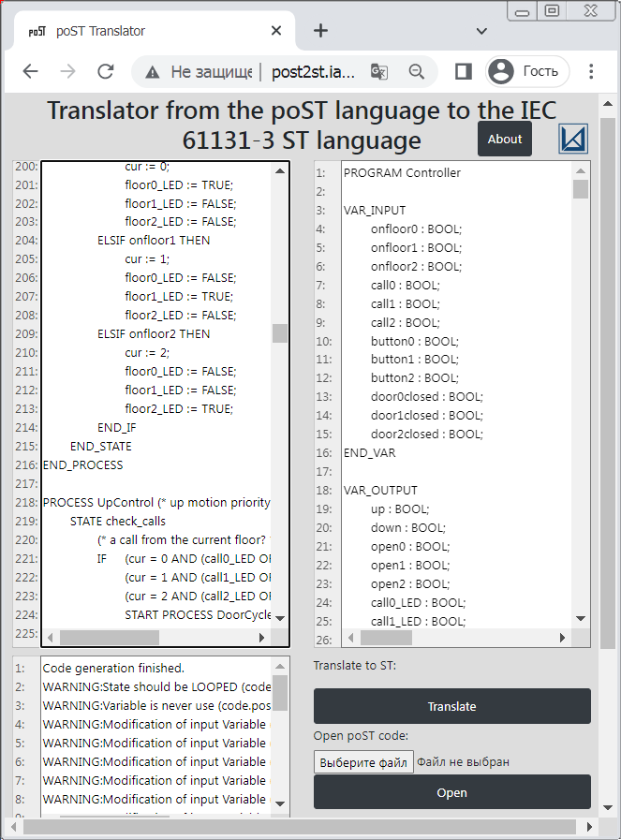Click the not-secure warning icon
Viewport: 621px width, 840px height.
[x=152, y=71]
